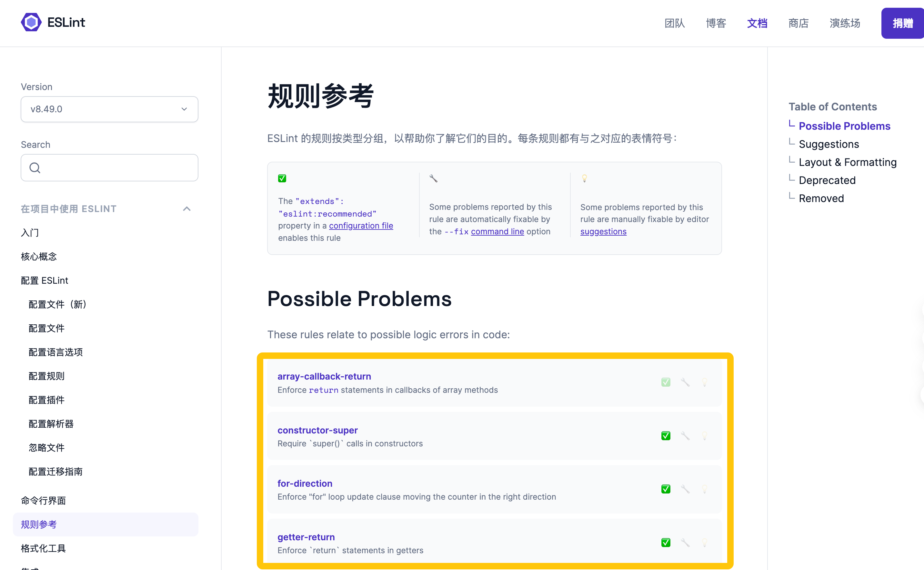This screenshot has height=570, width=924.
Task: Click getter-return lightbulb suggestions icon
Action: (x=704, y=543)
